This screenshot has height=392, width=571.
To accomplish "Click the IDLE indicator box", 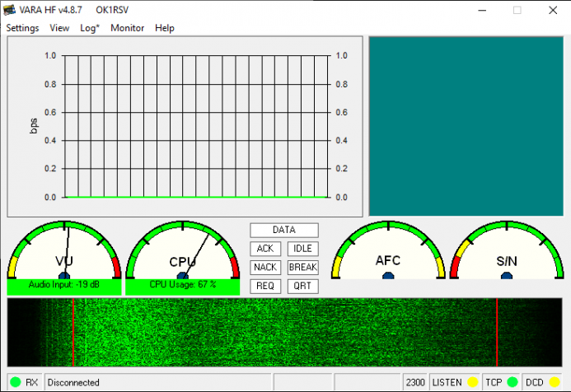I will pyautogui.click(x=302, y=249).
